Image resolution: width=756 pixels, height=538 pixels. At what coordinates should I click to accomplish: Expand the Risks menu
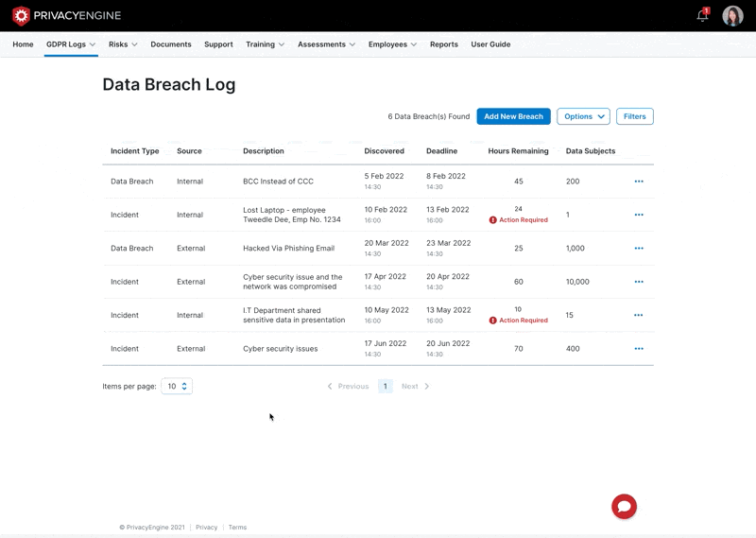point(123,44)
